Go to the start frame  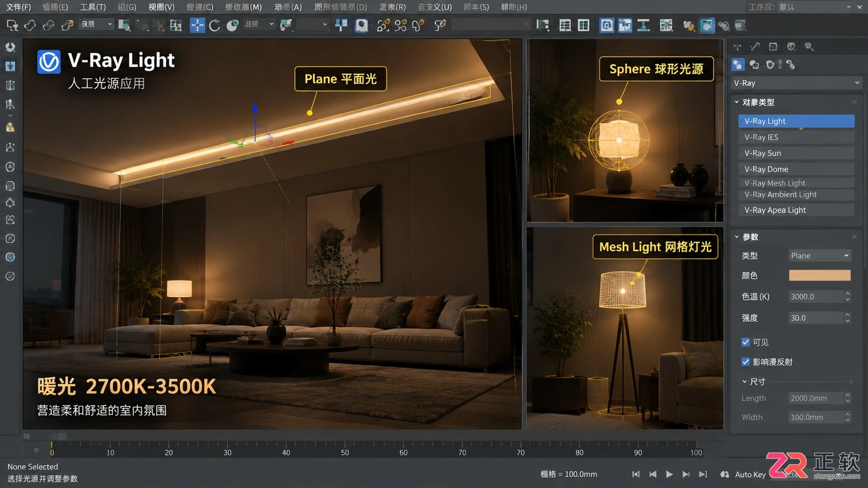pyautogui.click(x=635, y=474)
